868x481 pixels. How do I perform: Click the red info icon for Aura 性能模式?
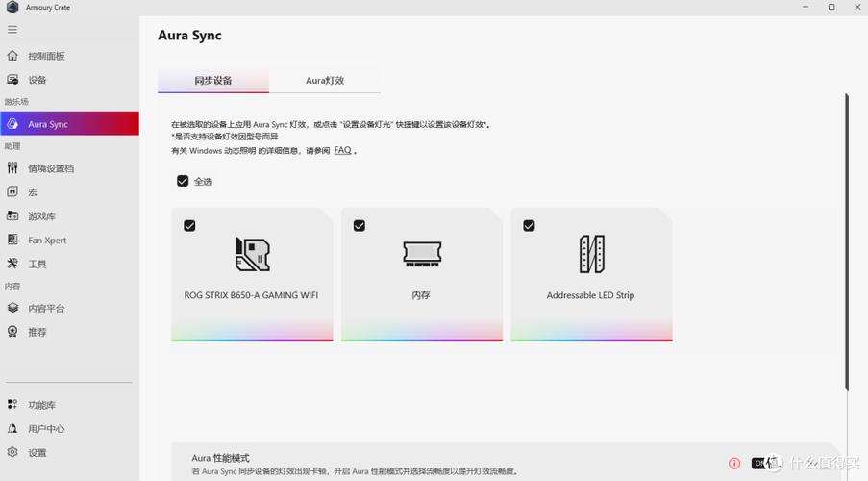734,463
